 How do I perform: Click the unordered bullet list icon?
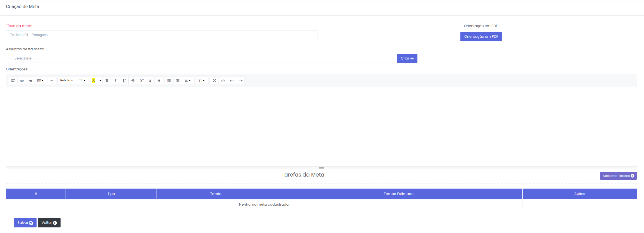click(169, 81)
